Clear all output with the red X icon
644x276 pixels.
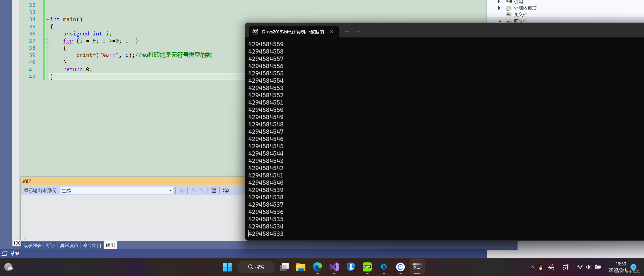[x=214, y=190]
